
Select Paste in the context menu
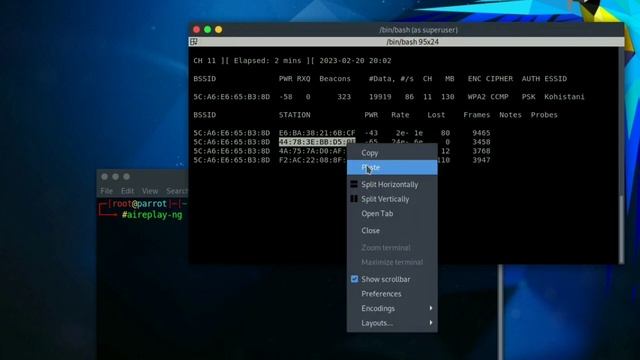point(392,167)
